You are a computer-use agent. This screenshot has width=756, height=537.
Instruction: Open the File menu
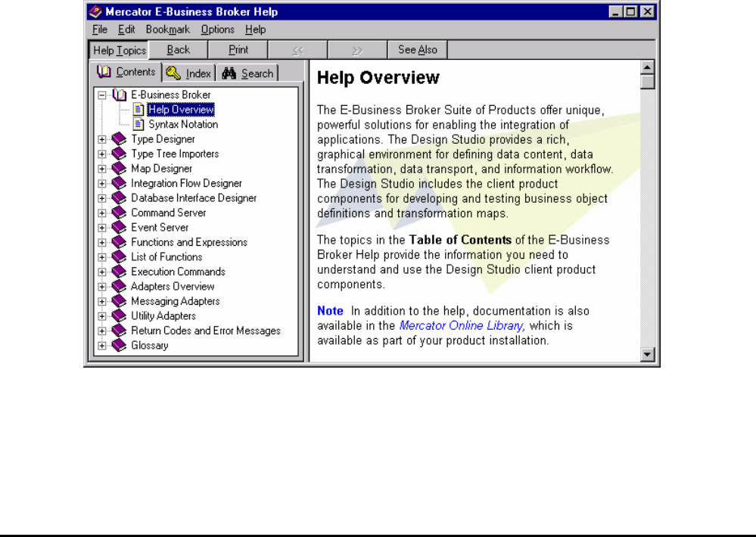click(100, 29)
